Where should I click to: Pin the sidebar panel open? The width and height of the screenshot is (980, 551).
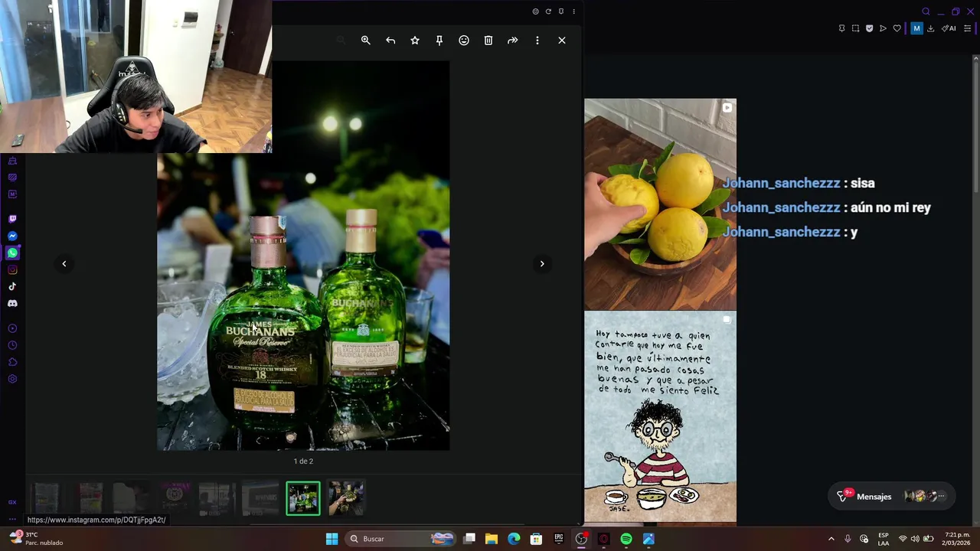point(561,11)
